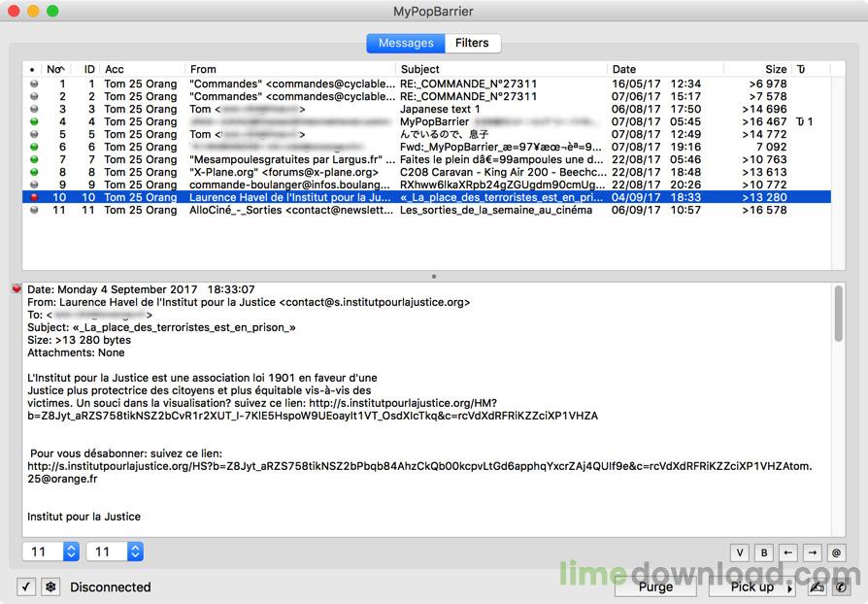The height and width of the screenshot is (604, 868).
Task: Click the grey dot on the AlloCiné row
Action: pyautogui.click(x=34, y=210)
